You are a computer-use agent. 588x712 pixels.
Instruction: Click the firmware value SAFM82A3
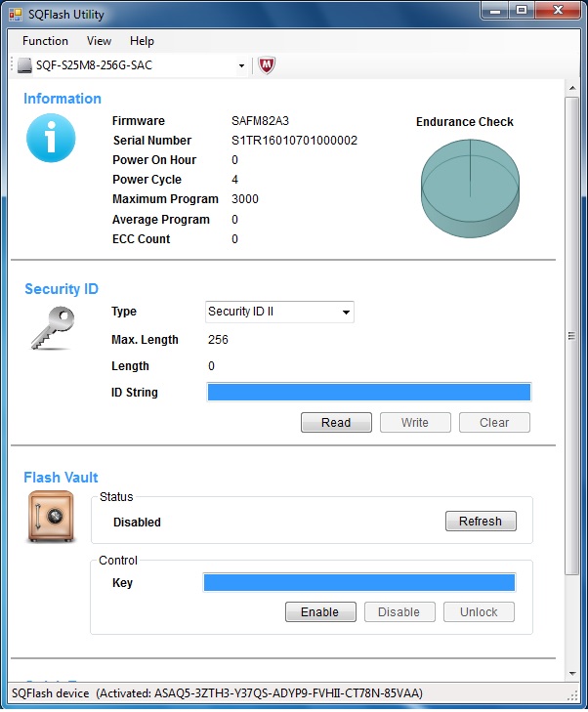tap(260, 121)
